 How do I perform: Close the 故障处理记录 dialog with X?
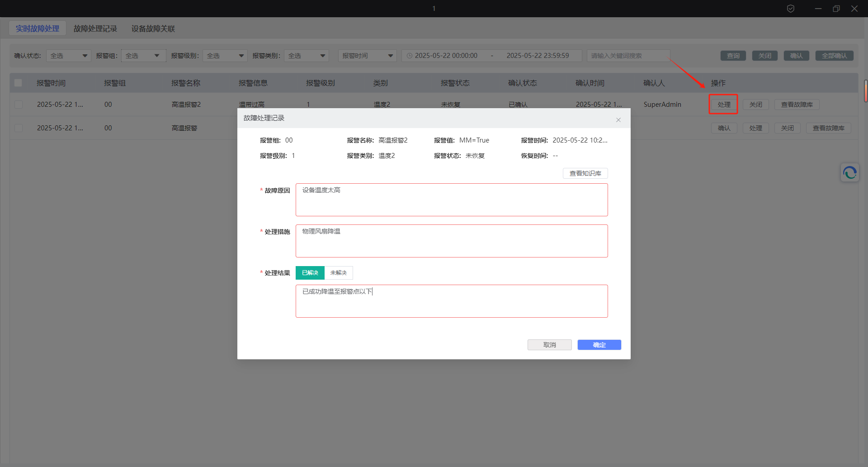[x=618, y=120]
